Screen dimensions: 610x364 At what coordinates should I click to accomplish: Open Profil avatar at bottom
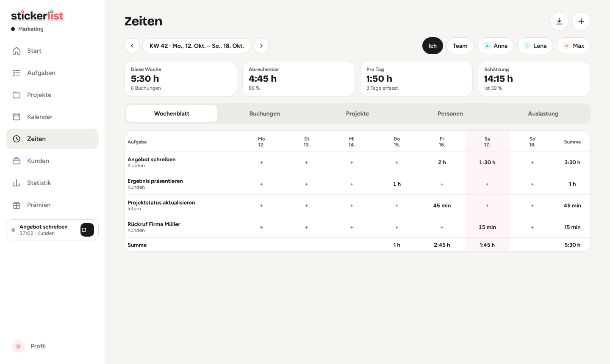[x=18, y=346]
